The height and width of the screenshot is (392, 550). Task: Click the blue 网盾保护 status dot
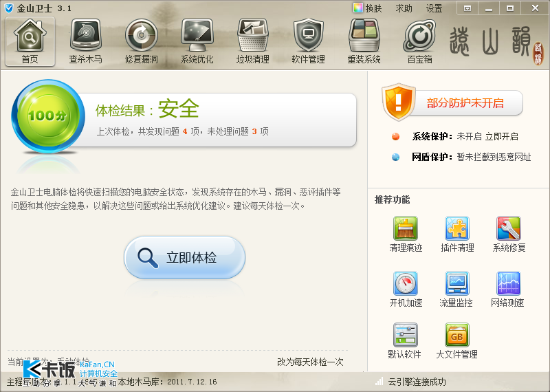pos(396,157)
